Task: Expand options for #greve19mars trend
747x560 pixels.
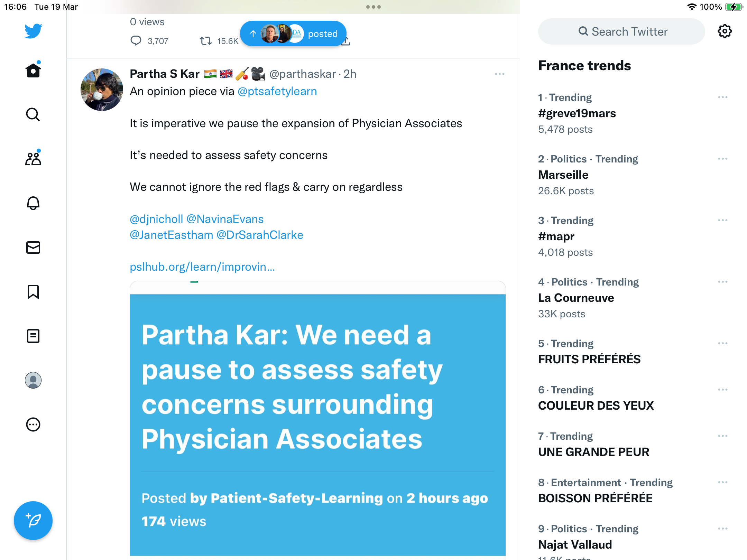Action: coord(722,97)
